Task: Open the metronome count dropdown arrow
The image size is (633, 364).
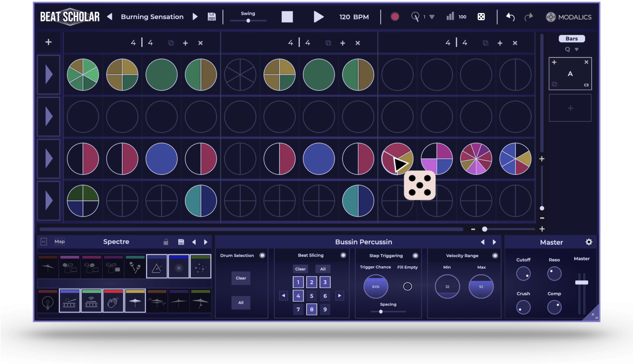Action: pyautogui.click(x=432, y=17)
